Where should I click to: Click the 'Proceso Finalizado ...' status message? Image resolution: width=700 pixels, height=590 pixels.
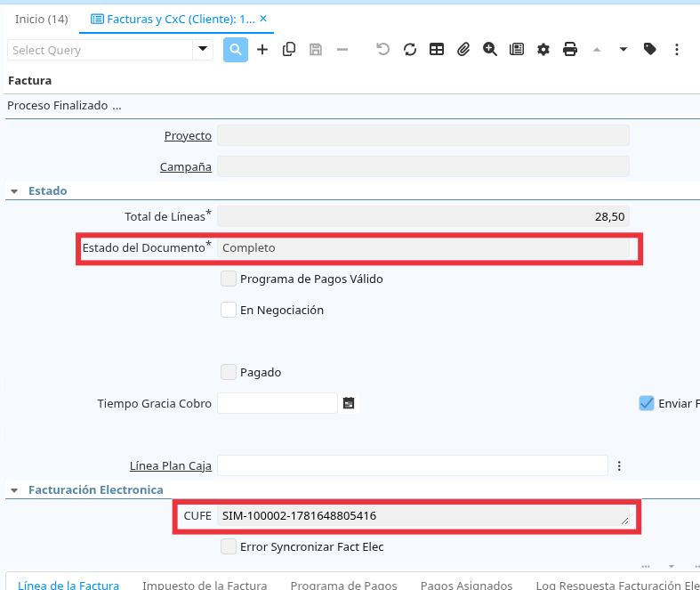point(64,106)
